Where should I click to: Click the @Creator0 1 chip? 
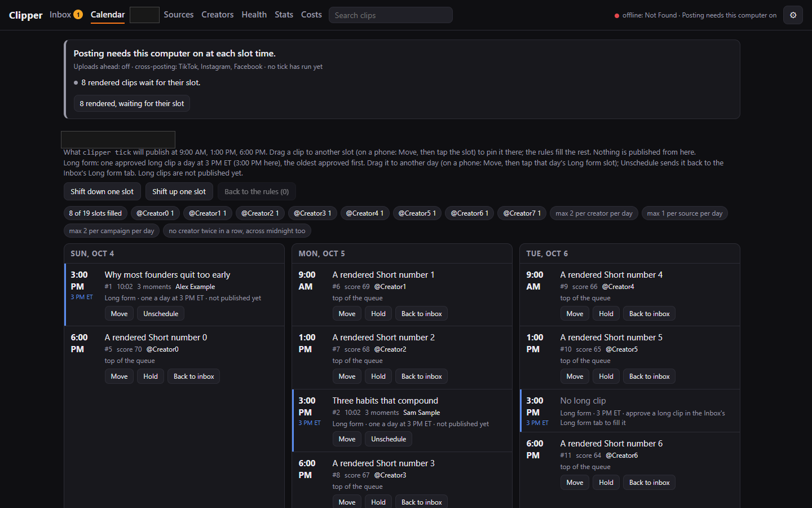point(156,213)
